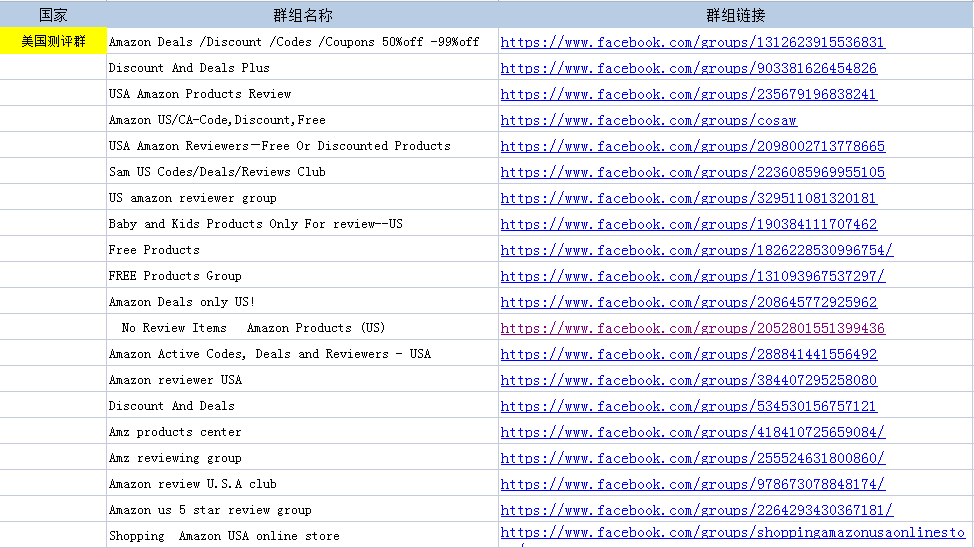Open the facebook groups link ending 903381626454826

689,68
